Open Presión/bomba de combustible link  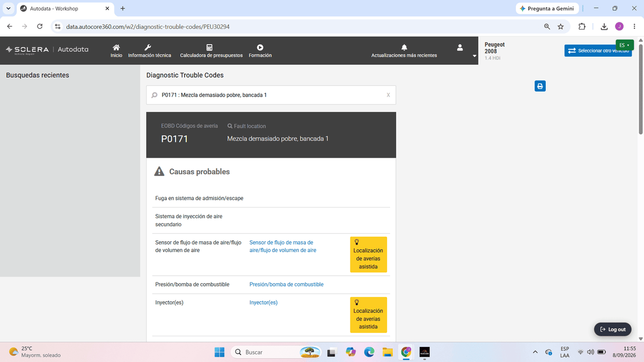pyautogui.click(x=287, y=284)
